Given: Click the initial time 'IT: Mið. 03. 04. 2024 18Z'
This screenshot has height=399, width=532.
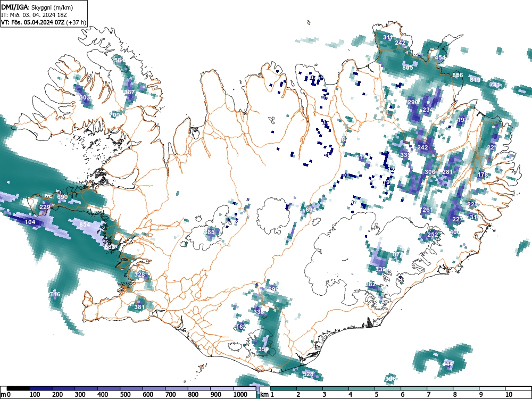Looking at the screenshot, I should (x=34, y=15).
